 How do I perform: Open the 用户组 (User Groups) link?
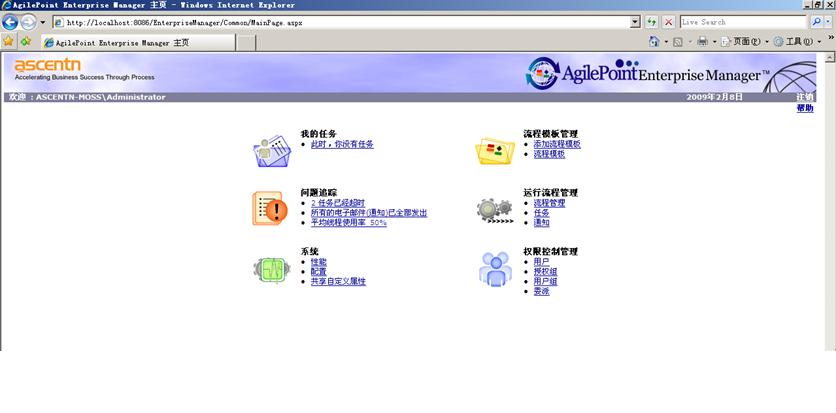coord(545,281)
